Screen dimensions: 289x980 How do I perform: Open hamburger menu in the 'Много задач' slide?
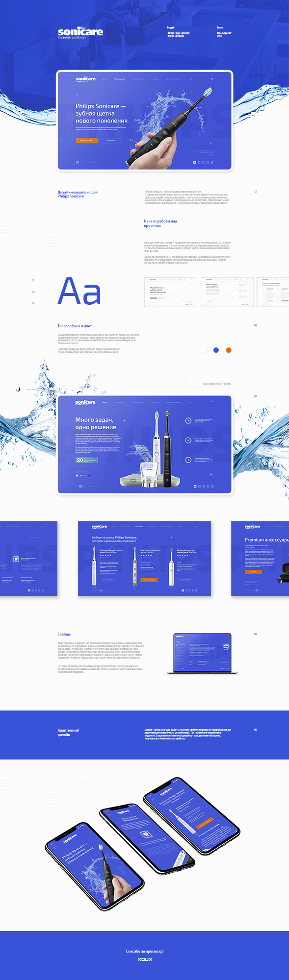point(212,402)
